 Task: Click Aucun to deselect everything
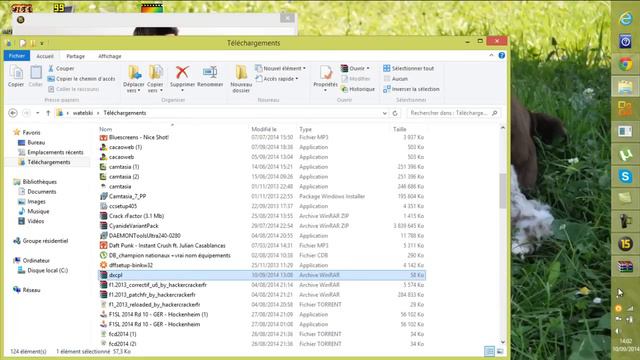[396, 79]
